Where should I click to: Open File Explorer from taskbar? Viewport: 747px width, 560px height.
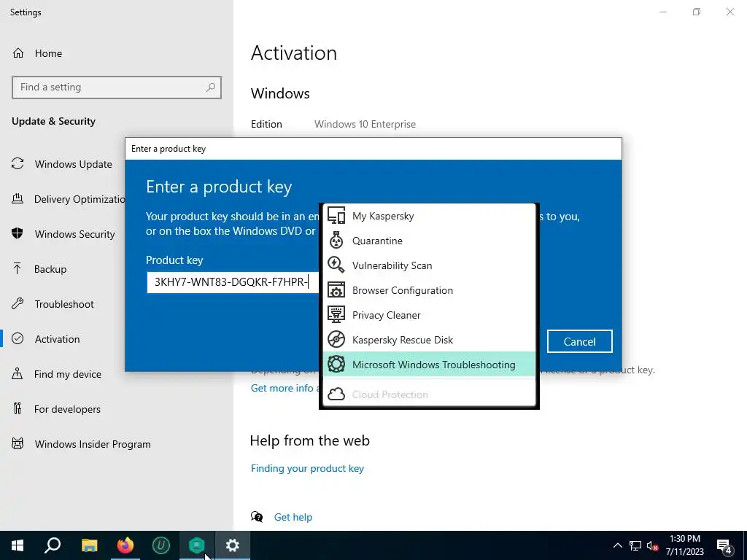[89, 545]
